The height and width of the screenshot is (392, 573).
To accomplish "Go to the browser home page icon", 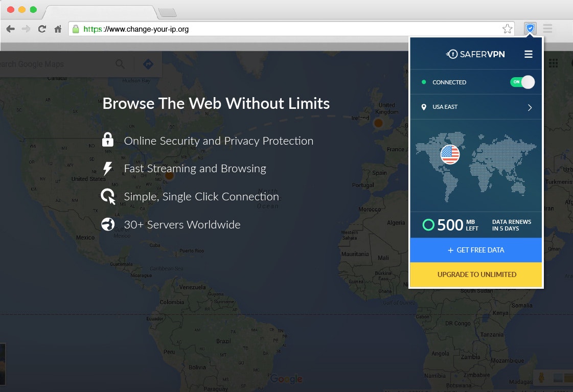I will coord(58,29).
